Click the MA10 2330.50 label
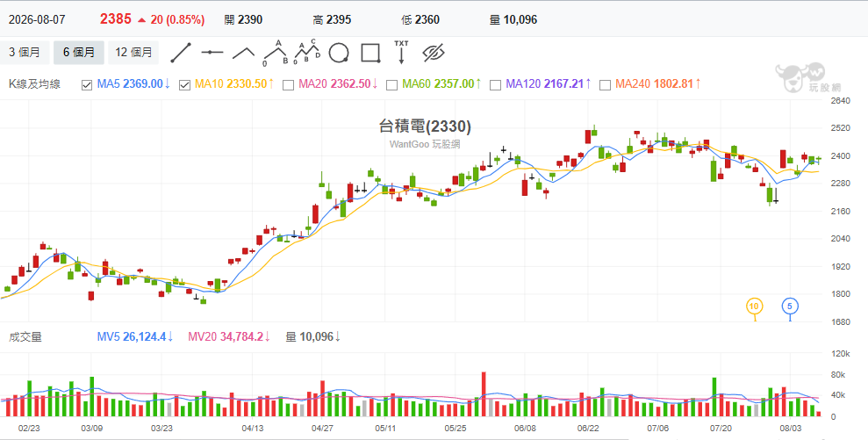 point(234,84)
